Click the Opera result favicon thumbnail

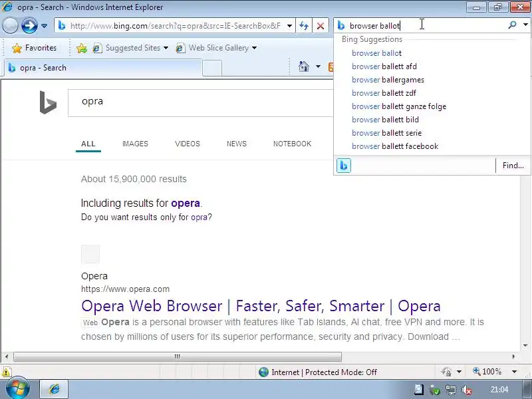pyautogui.click(x=90, y=254)
